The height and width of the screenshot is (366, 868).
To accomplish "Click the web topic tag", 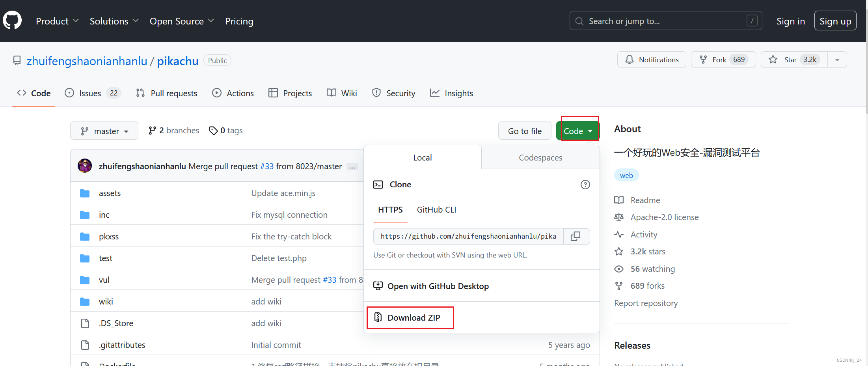I will 626,175.
